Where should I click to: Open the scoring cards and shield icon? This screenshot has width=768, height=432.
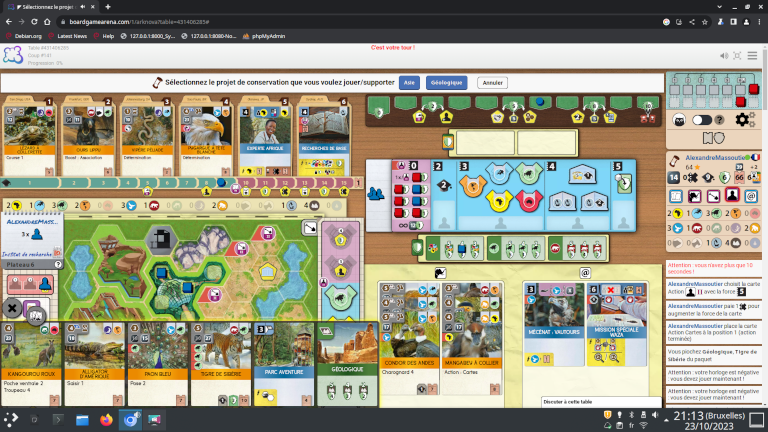point(713,138)
